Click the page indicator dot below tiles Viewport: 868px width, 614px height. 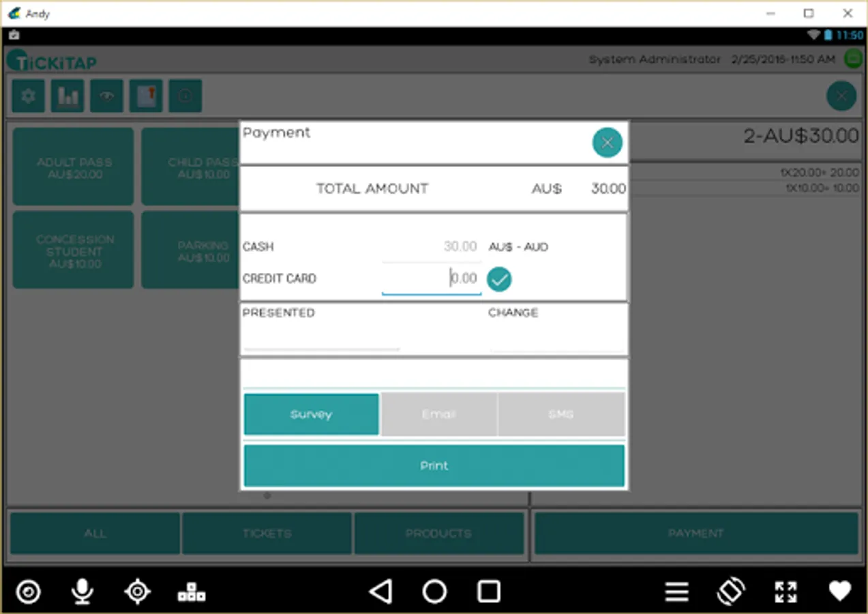coord(267,496)
